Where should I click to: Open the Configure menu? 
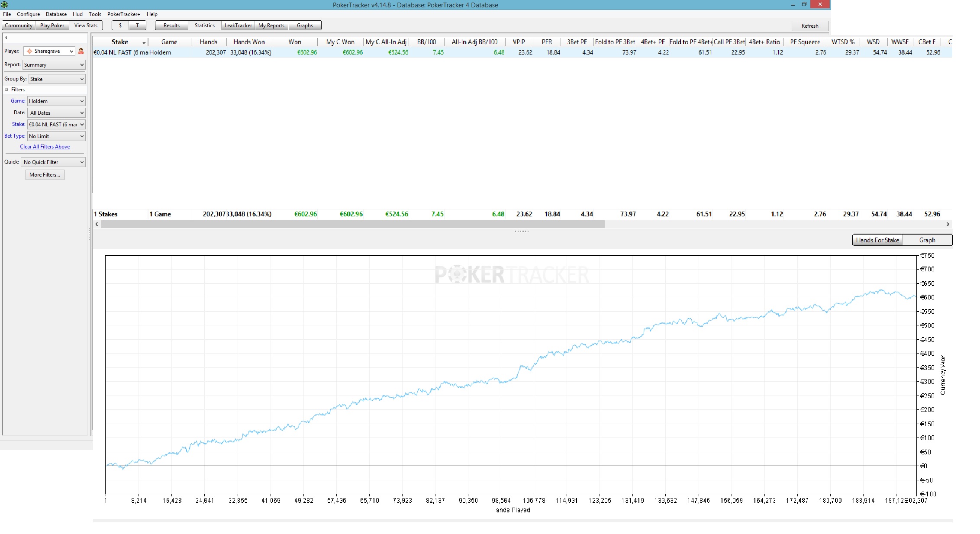28,14
